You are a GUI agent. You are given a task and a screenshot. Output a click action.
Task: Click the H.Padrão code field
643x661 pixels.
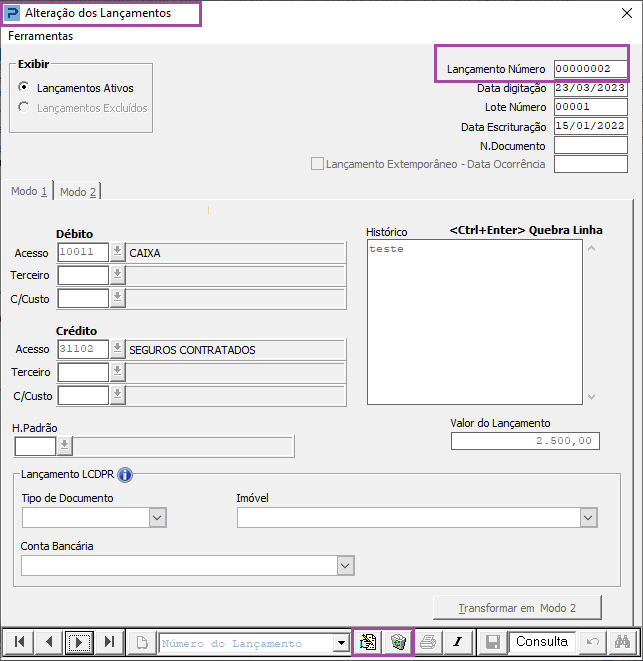tap(35, 446)
